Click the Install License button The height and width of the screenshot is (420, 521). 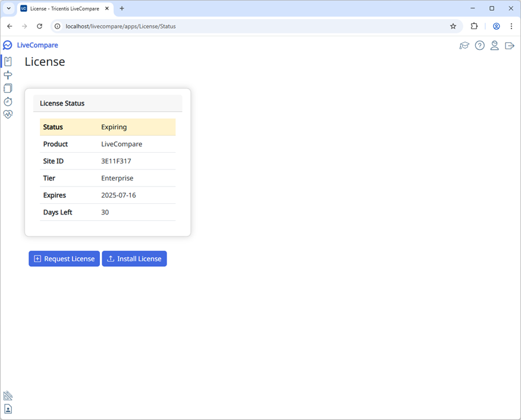(134, 258)
